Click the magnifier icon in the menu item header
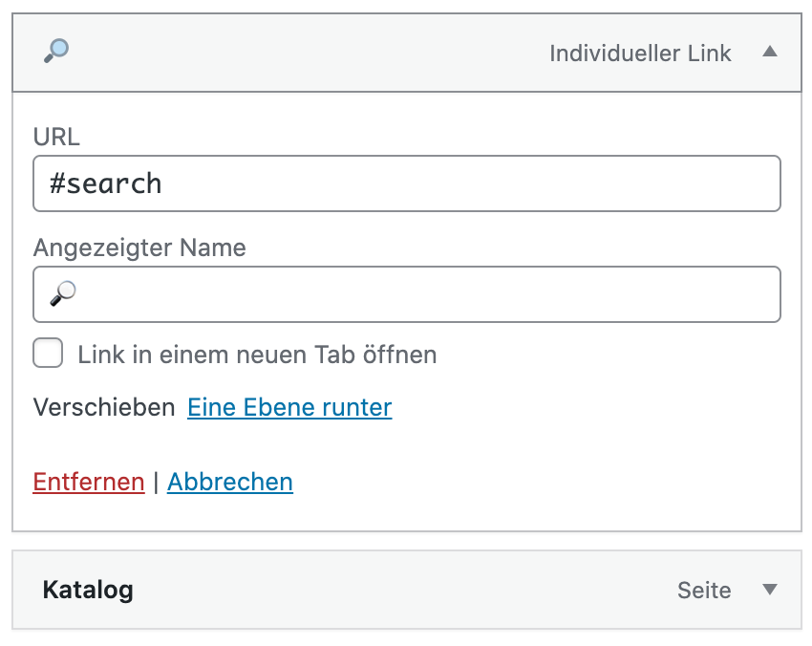Image resolution: width=812 pixels, height=646 pixels. click(56, 52)
